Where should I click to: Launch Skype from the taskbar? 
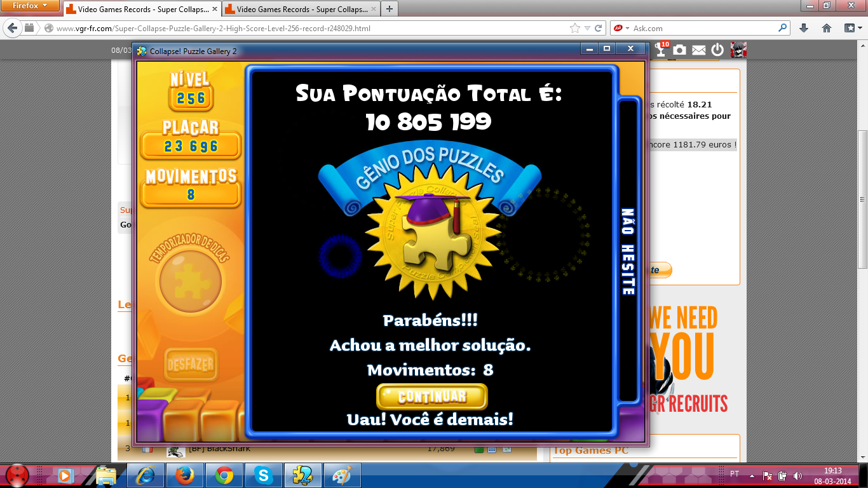coord(263,475)
